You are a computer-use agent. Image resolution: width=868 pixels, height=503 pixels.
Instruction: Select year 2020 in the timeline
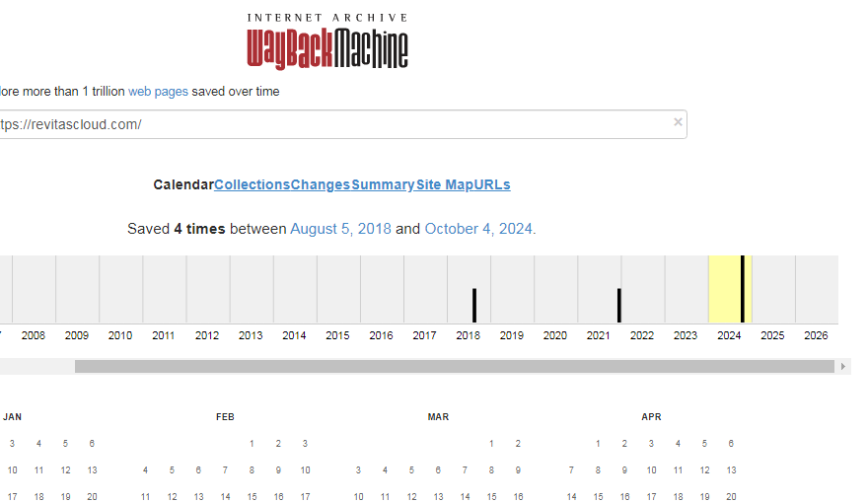[x=554, y=335]
